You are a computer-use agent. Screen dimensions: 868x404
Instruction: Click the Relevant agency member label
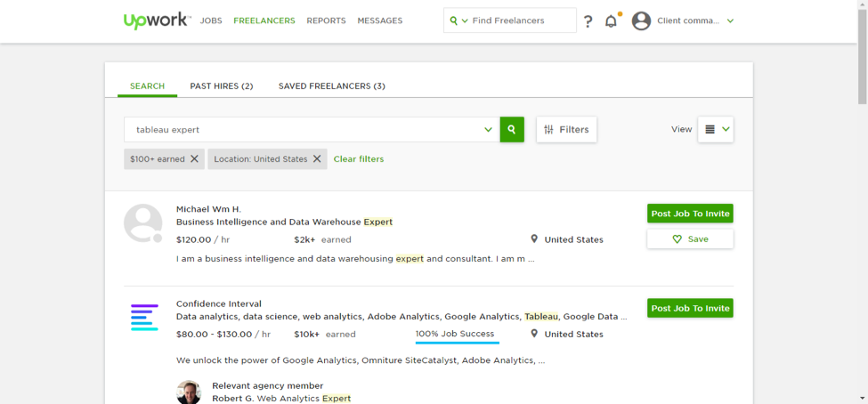(x=267, y=385)
